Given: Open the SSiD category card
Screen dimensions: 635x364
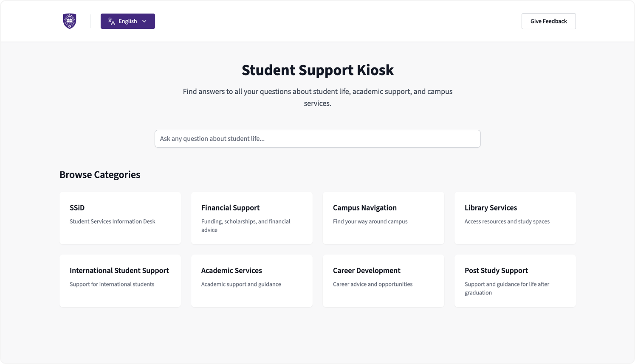Looking at the screenshot, I should [120, 218].
